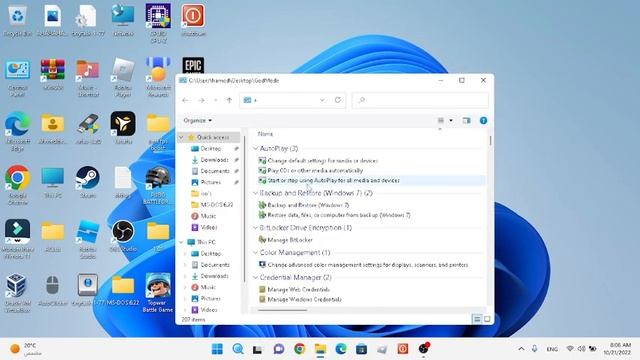Open the Control Panel desktop icon
Image resolution: width=640 pixels, height=360 pixels.
pyautogui.click(x=18, y=78)
